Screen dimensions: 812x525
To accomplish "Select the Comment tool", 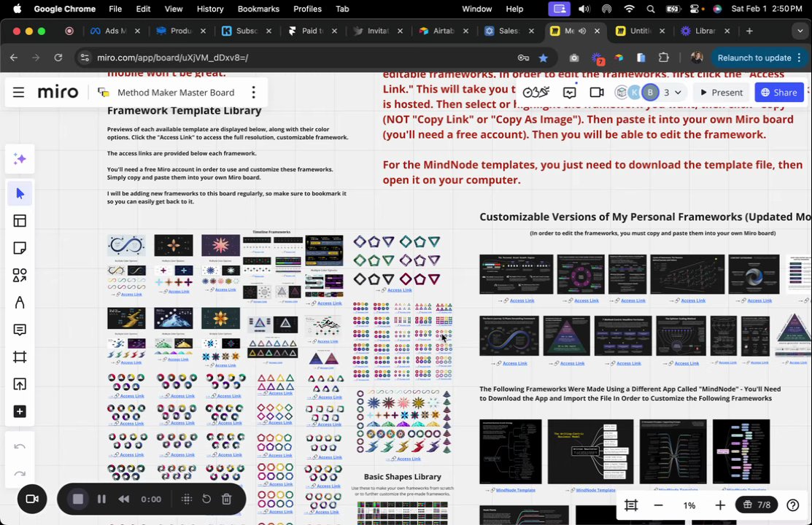I will [x=20, y=330].
